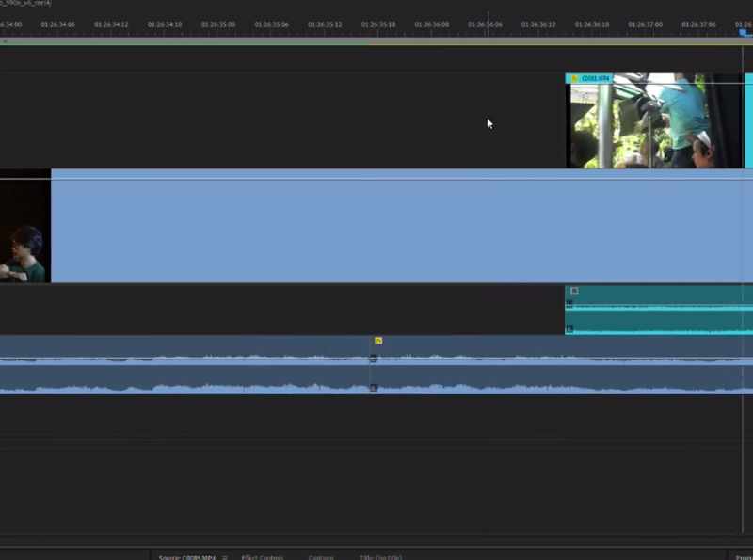Click the fx badge on the C0081.MP4 video clip
753x560 pixels.
click(574, 78)
